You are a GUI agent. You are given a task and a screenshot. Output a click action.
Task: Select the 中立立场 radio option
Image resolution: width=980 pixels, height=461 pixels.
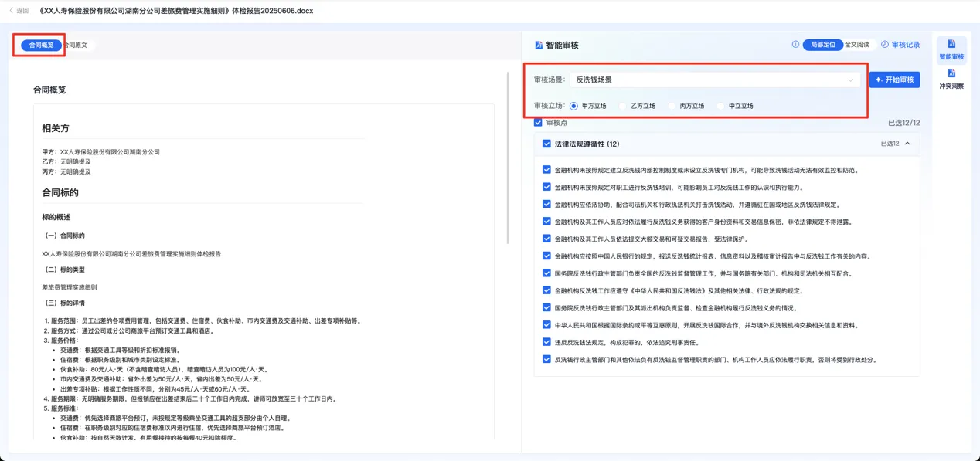tap(720, 106)
